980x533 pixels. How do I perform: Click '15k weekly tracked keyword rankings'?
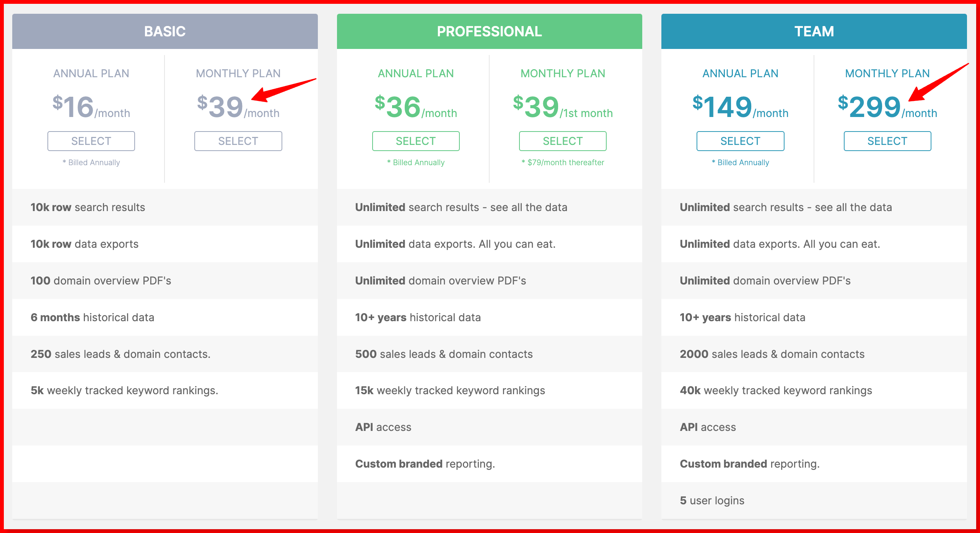coord(489,390)
